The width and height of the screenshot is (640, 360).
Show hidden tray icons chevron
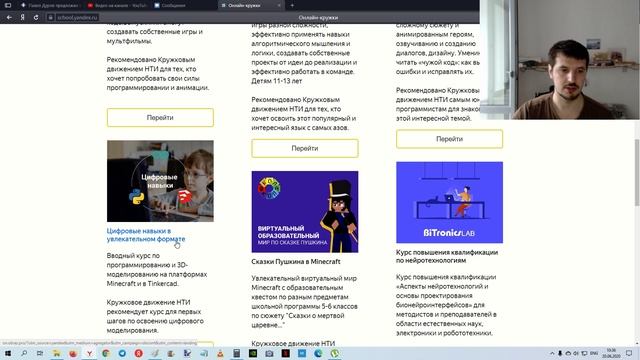tap(552, 353)
